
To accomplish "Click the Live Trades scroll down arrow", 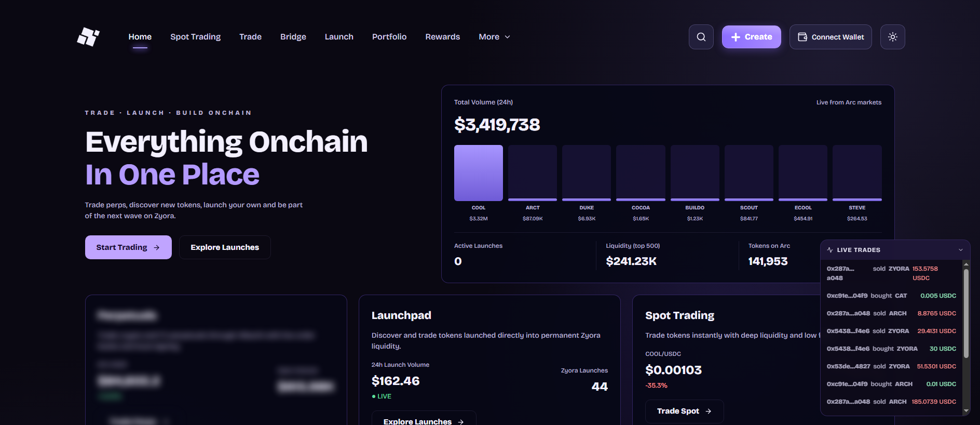I will click(x=966, y=411).
